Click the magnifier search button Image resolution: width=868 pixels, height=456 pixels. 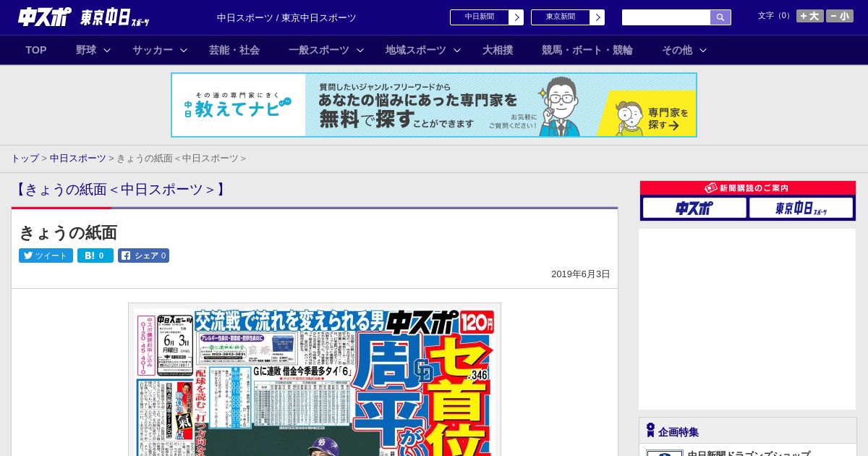point(720,17)
